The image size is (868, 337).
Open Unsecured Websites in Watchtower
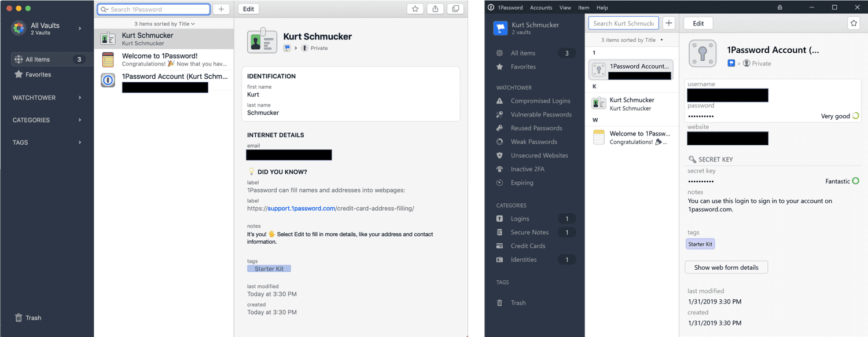[x=532, y=156]
